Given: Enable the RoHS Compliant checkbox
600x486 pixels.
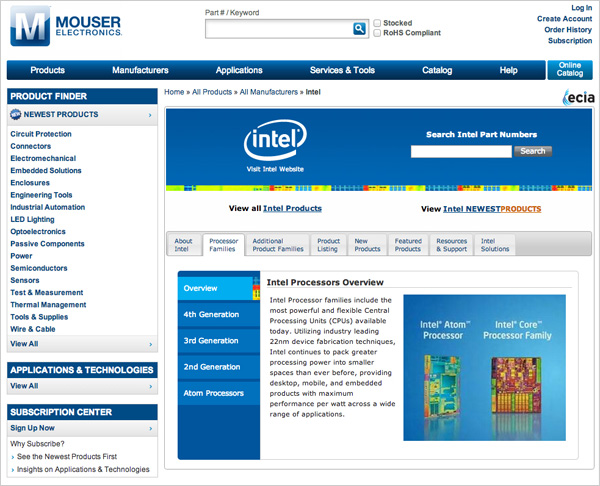Looking at the screenshot, I should (x=377, y=33).
